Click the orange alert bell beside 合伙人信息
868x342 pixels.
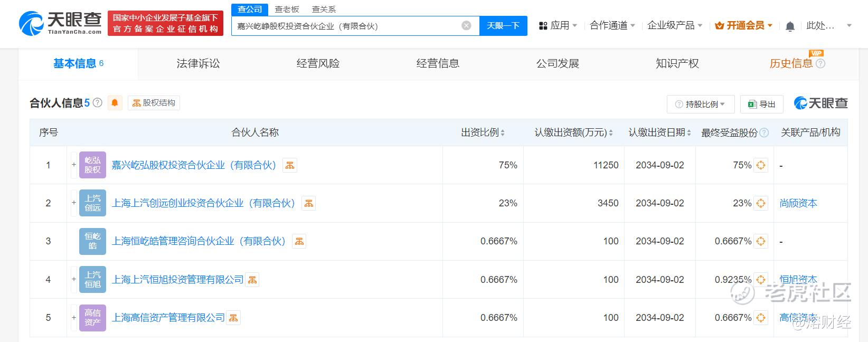pyautogui.click(x=115, y=103)
